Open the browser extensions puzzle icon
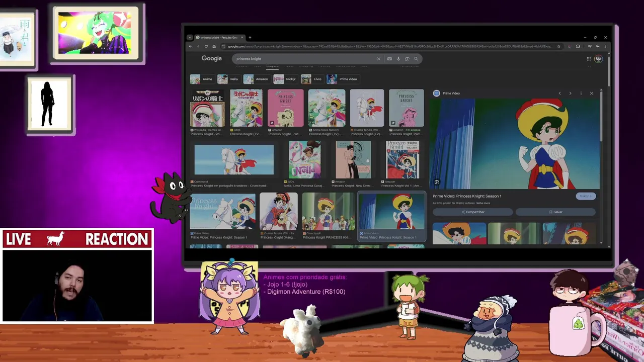 [x=578, y=46]
